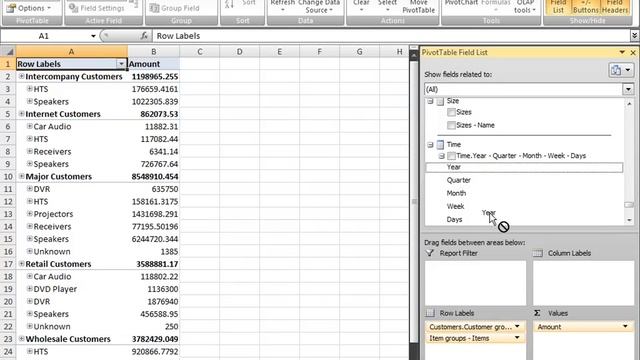Select the Days level in field list

tap(454, 219)
